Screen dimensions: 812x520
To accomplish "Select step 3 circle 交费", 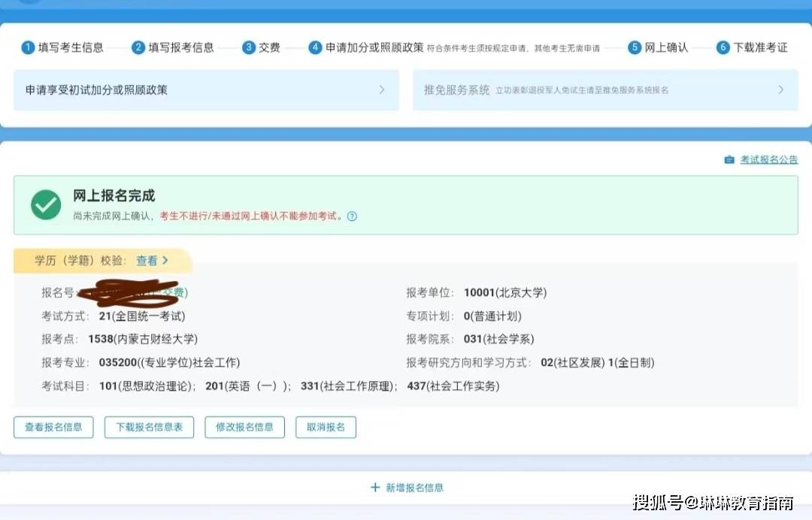I will coord(249,47).
